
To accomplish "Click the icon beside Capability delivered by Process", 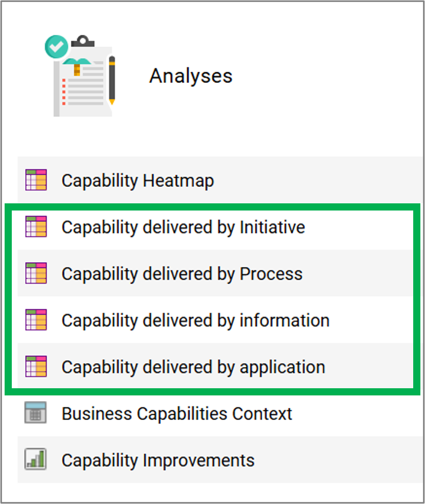I will pos(36,273).
